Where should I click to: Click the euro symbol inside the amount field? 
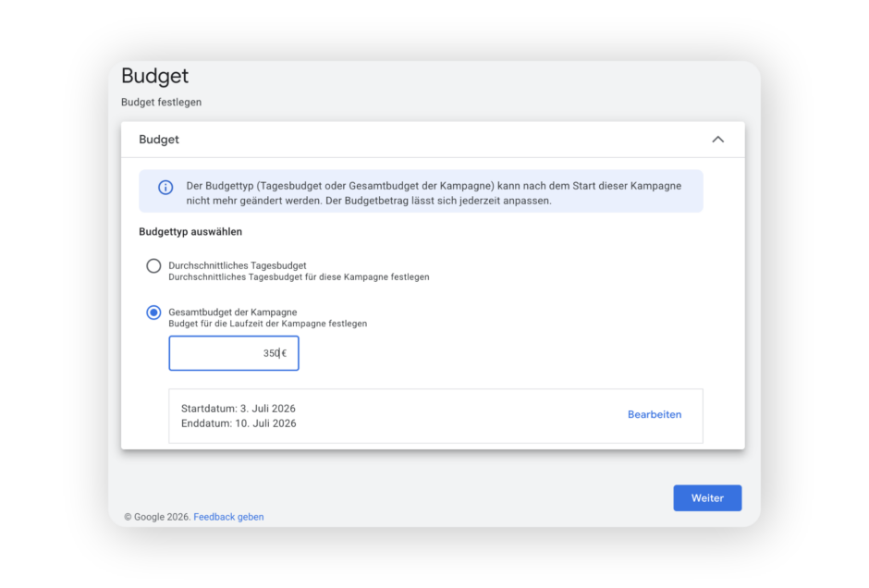point(285,353)
